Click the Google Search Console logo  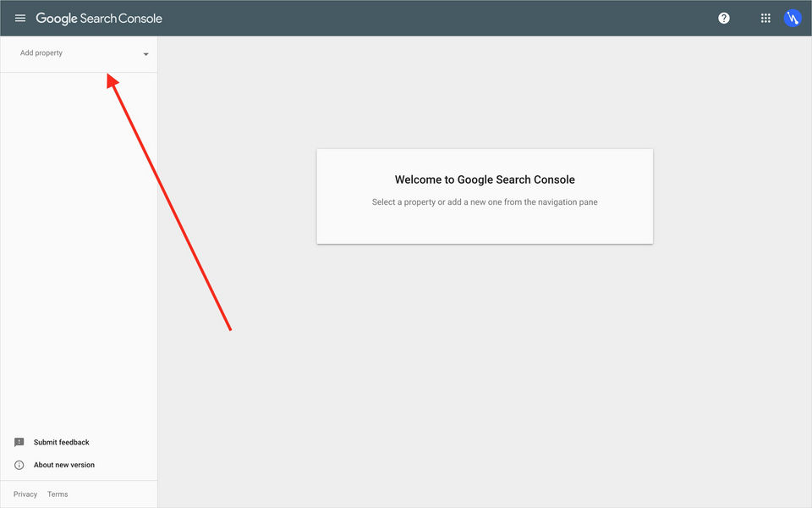99,19
